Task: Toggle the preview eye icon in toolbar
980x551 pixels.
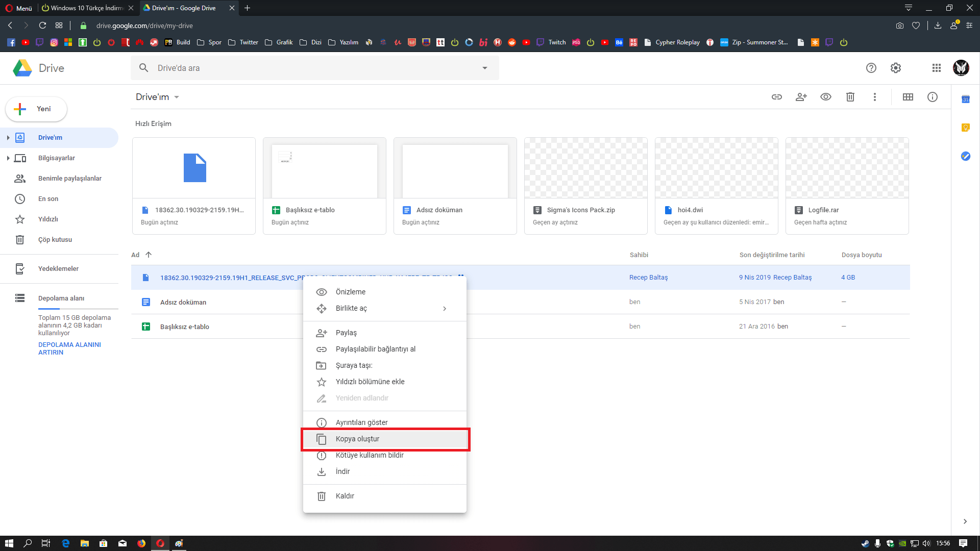Action: 825,97
